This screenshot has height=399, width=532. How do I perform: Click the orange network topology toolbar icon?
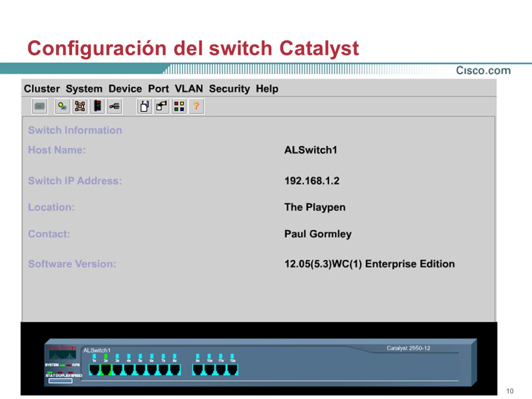pyautogui.click(x=80, y=106)
